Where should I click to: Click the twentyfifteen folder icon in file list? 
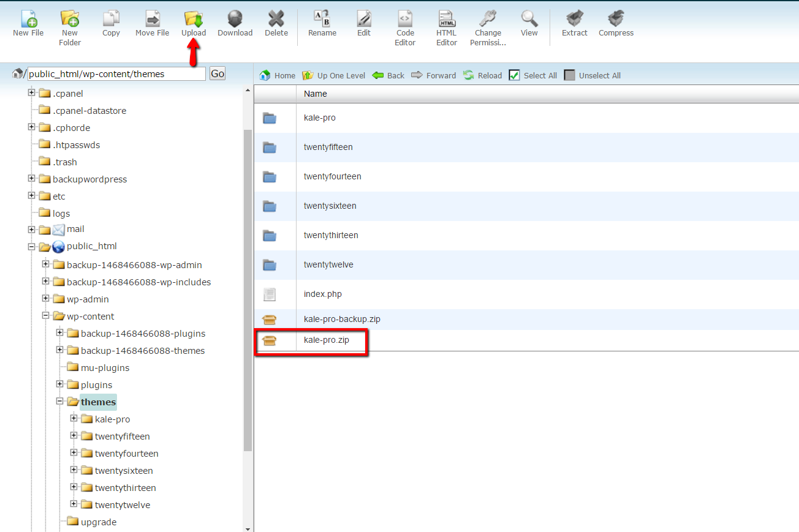coord(270,148)
